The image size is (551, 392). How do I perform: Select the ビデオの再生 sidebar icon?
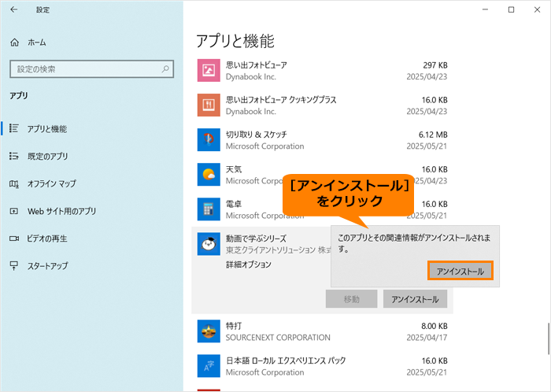[14, 239]
